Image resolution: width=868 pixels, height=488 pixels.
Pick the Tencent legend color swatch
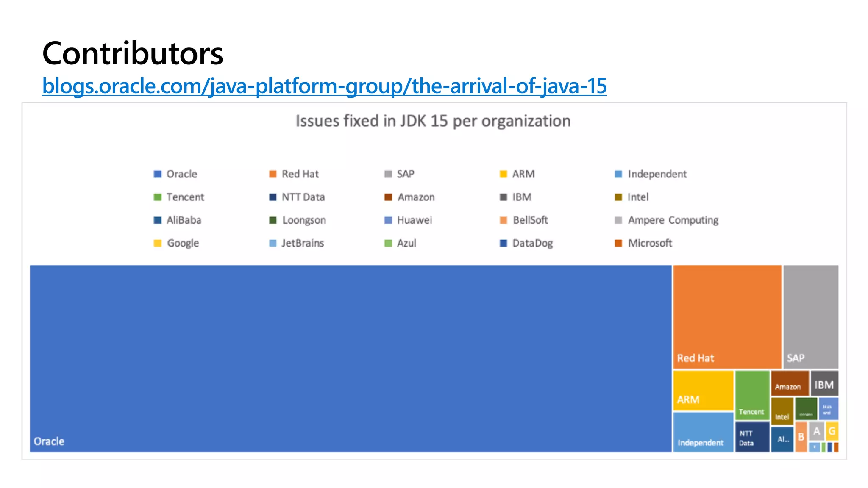pos(158,197)
